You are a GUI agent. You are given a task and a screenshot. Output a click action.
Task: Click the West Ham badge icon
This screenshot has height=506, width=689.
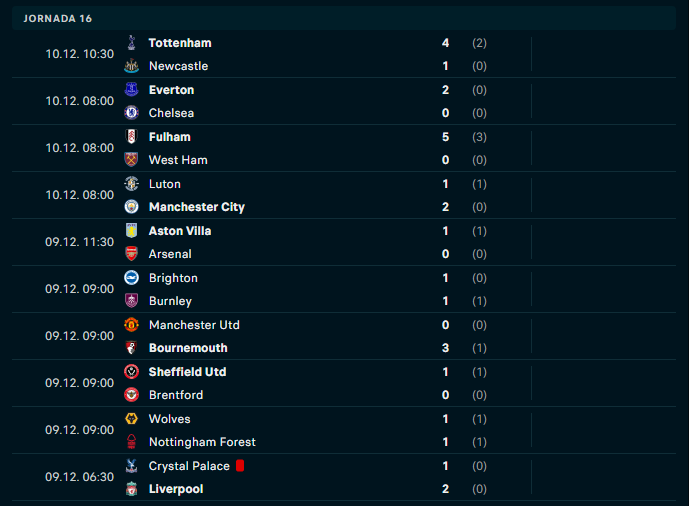[131, 160]
